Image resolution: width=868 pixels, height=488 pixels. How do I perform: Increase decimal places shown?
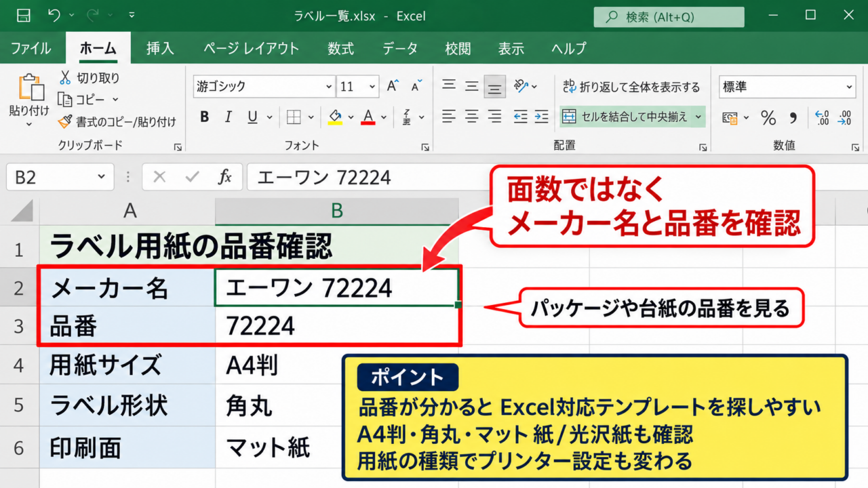822,118
